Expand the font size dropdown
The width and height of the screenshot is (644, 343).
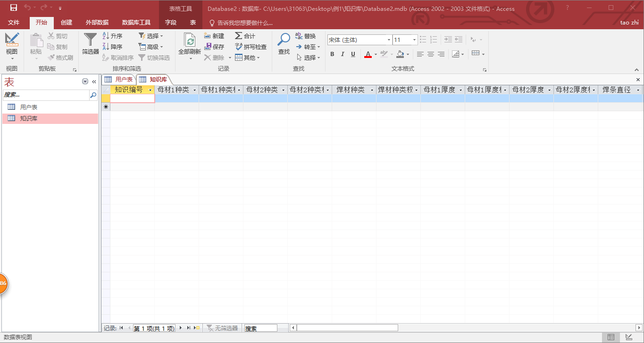pyautogui.click(x=414, y=40)
